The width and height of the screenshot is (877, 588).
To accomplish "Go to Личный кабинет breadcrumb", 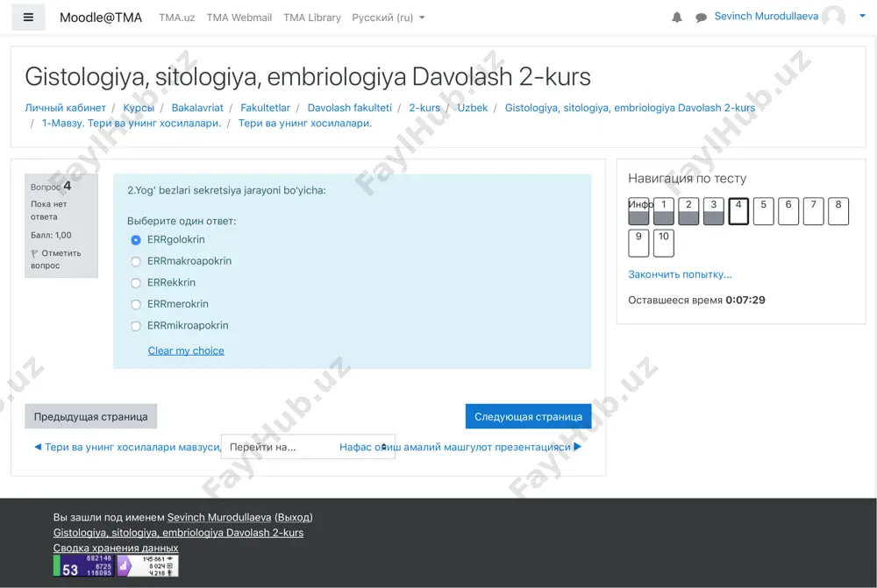I will pos(65,108).
